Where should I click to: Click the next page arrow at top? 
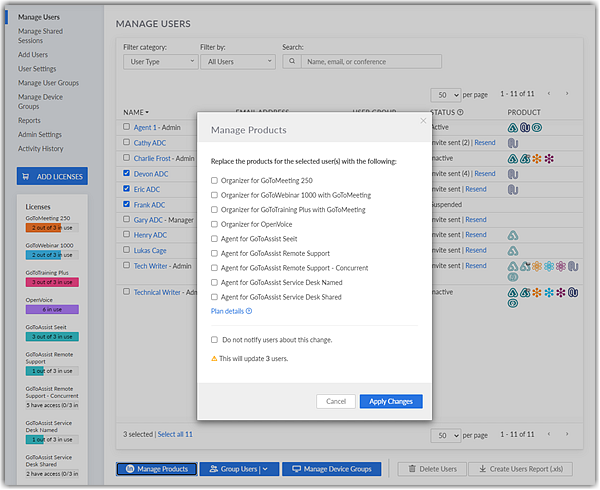click(567, 93)
